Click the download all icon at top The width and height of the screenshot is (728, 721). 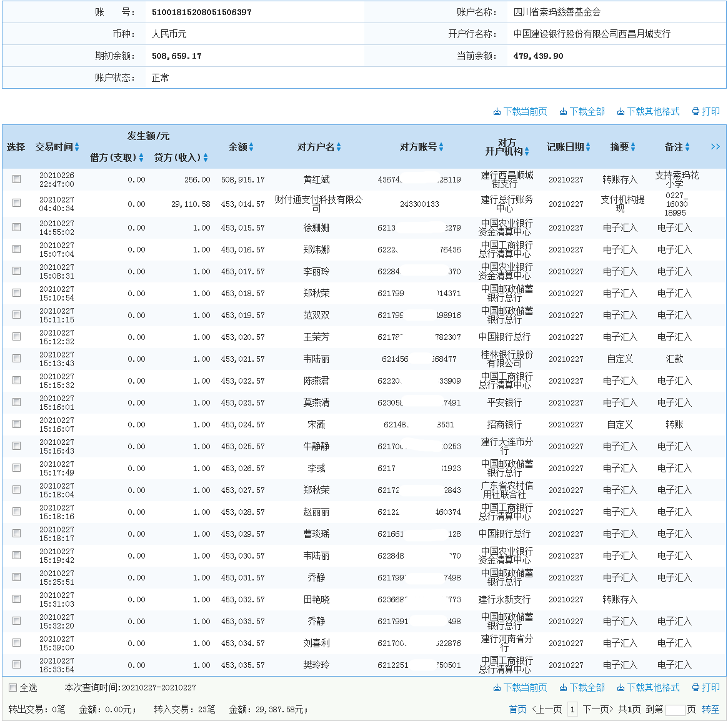point(581,111)
